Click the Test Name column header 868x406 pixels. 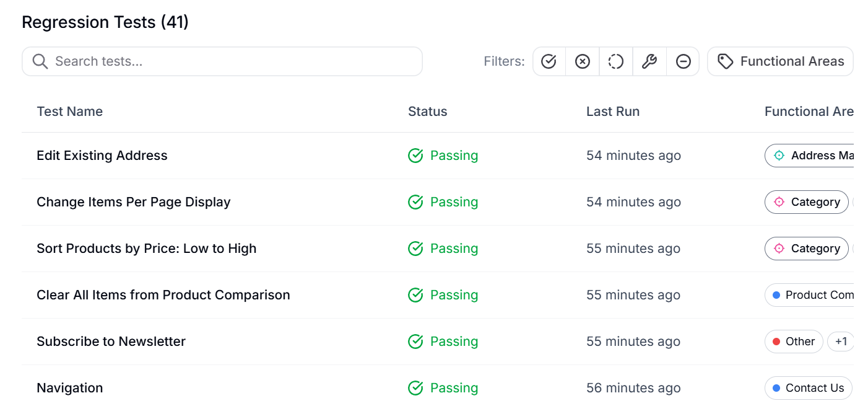(x=69, y=111)
